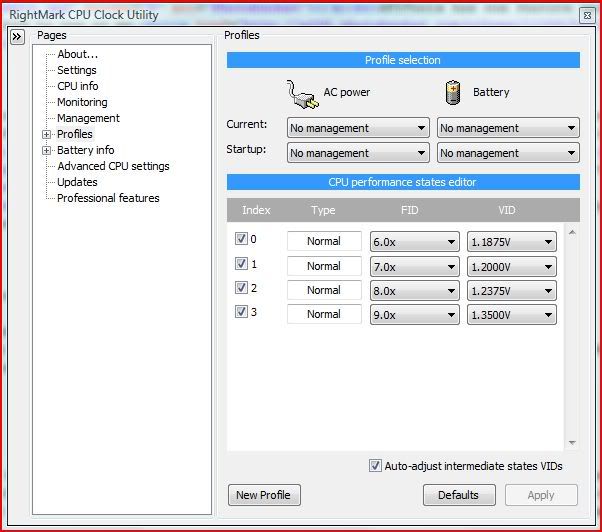Open the 1.3500V VID dropdown
Screen dimensions: 602x532
click(x=512, y=315)
